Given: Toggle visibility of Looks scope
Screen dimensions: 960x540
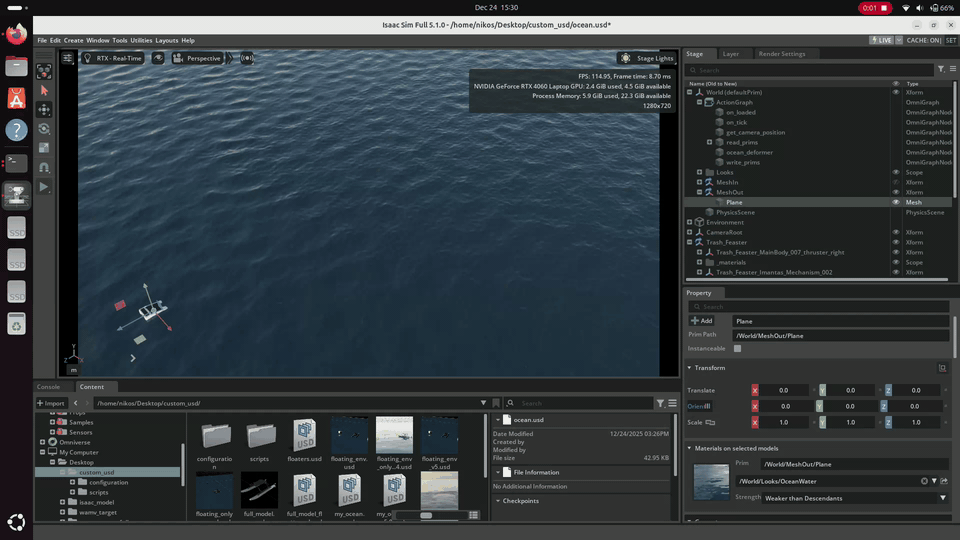Looking at the screenshot, I should 896,173.
